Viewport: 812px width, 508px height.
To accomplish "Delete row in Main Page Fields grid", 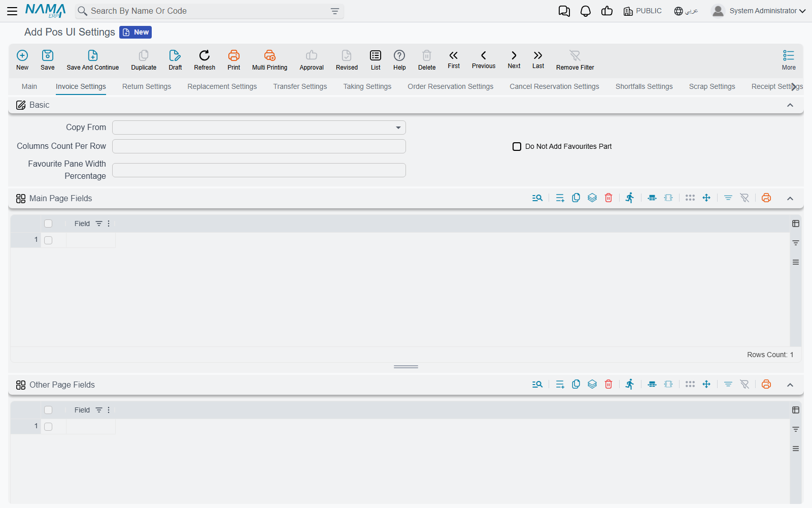I will [608, 198].
